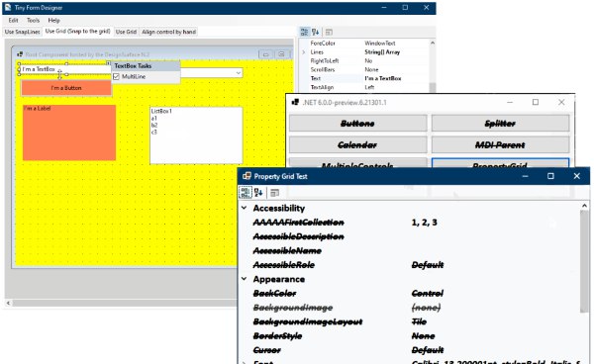594x364 pixels.
Task: Click the Property Grid Test vertical scrollbar thumb
Action: [x=584, y=262]
